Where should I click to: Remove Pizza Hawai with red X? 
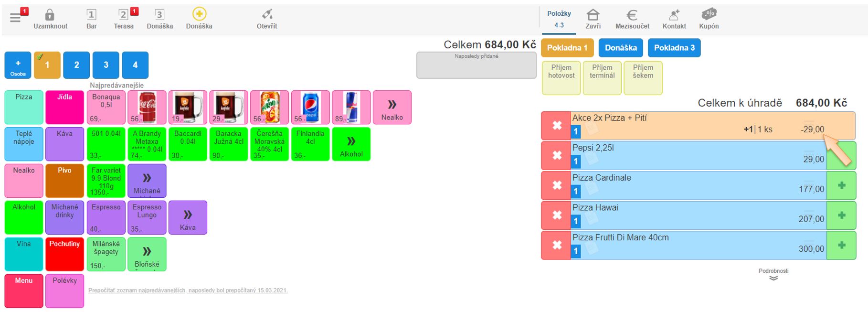click(x=556, y=215)
